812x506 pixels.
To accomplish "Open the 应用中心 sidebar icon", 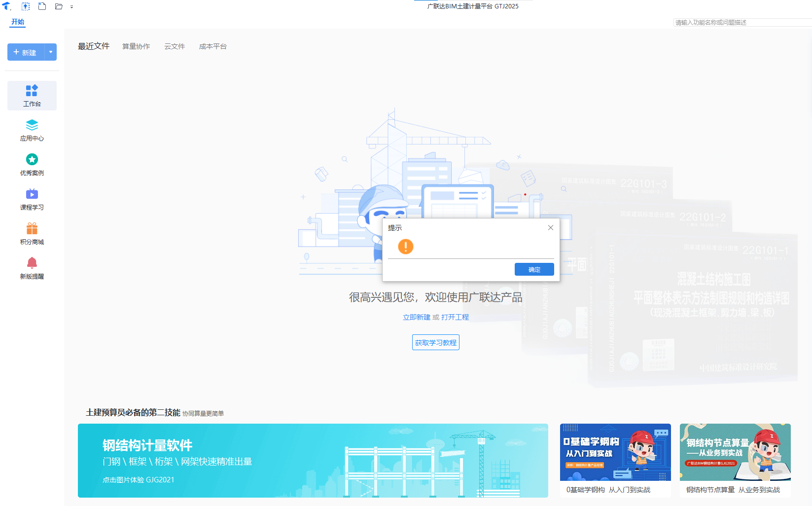I will pos(32,125).
